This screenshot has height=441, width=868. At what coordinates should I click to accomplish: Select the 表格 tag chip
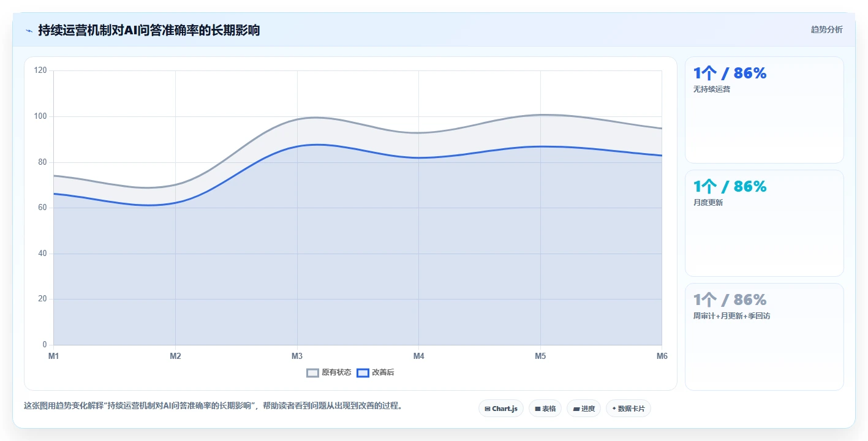click(x=545, y=409)
